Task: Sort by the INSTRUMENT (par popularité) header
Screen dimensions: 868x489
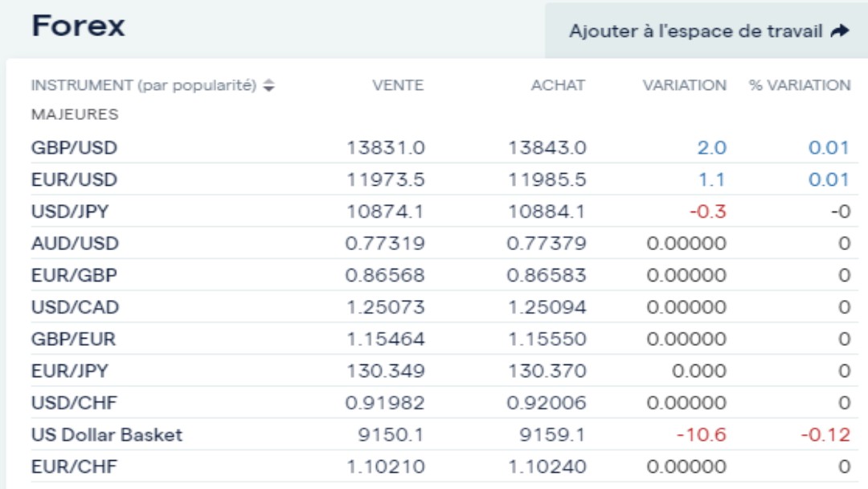Action: (x=144, y=85)
